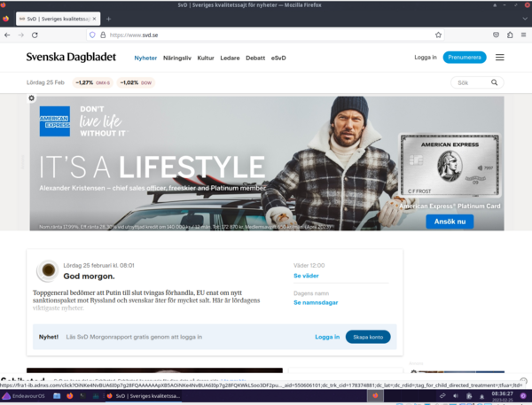The image size is (532, 405).
Task: Click Logga in in the header
Action: click(x=426, y=58)
